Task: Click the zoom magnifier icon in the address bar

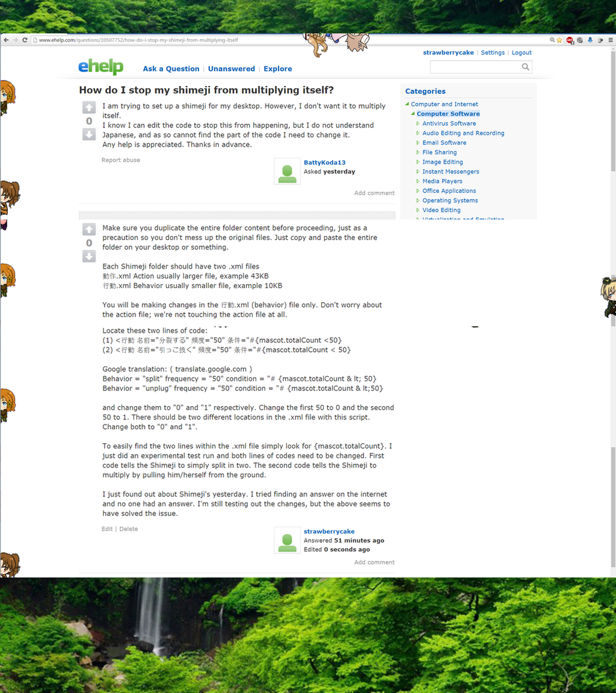Action: click(x=552, y=40)
